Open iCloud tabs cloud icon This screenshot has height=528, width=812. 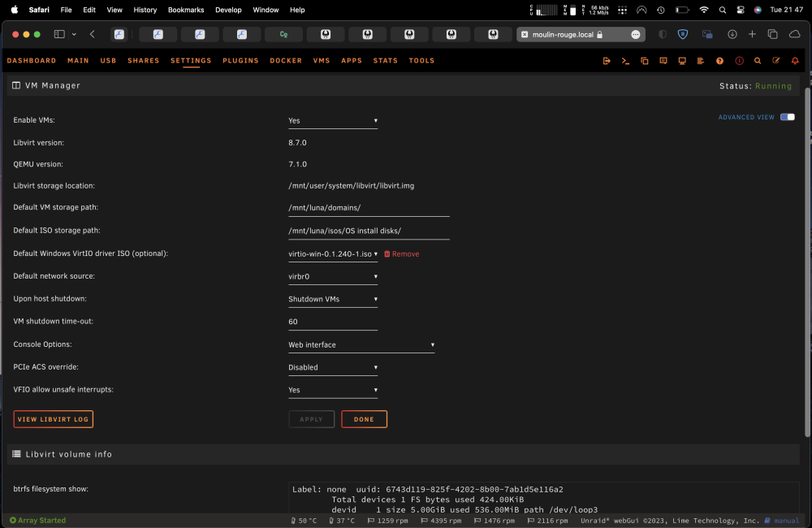(x=794, y=34)
